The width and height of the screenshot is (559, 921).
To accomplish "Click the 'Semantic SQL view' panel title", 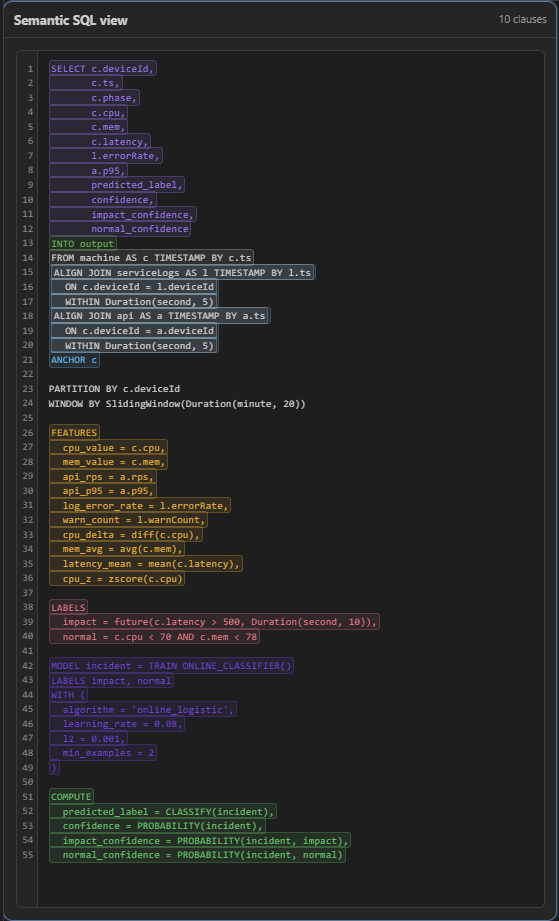I will [x=70, y=21].
